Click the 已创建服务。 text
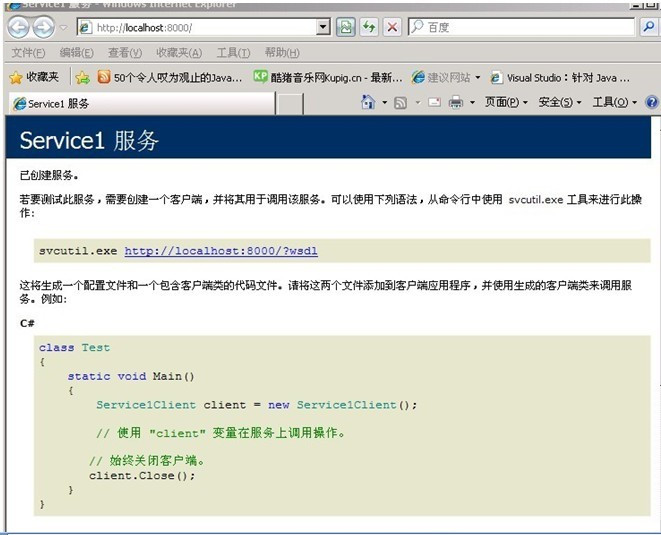Screen dimensions: 661x535 coord(49,175)
